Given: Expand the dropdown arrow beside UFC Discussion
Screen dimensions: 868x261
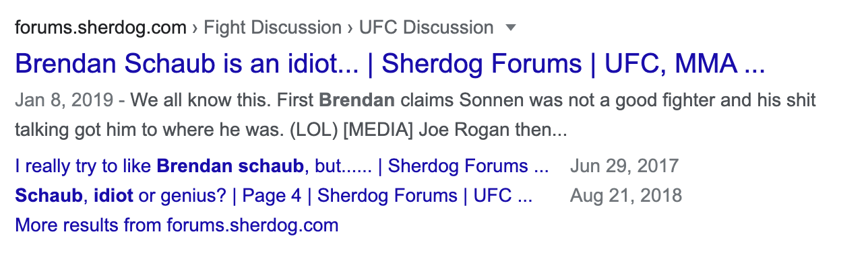Looking at the screenshot, I should tap(510, 28).
